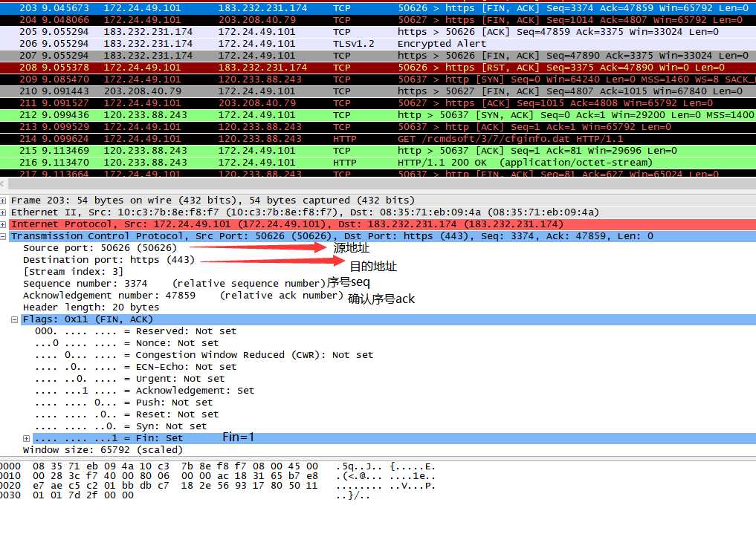The width and height of the screenshot is (756, 534).
Task: Expand the Fin: Set node
Action: tap(27, 438)
